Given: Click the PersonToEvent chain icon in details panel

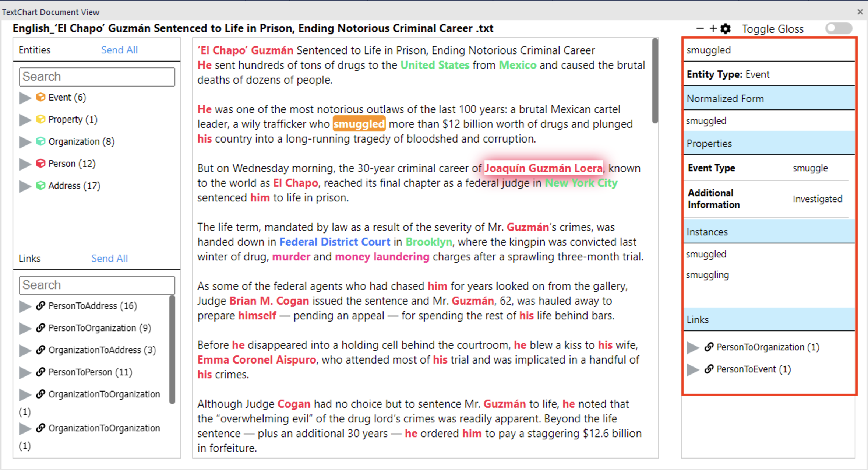Looking at the screenshot, I should click(x=709, y=369).
